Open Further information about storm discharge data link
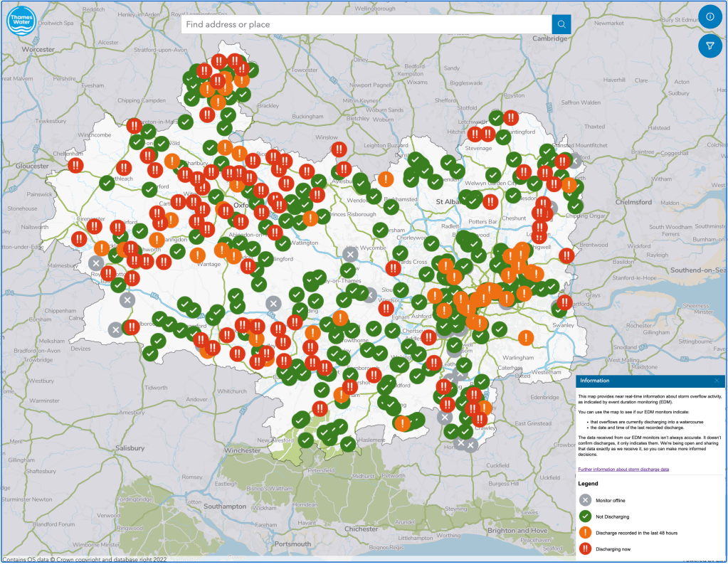The height and width of the screenshot is (567, 728). [623, 470]
